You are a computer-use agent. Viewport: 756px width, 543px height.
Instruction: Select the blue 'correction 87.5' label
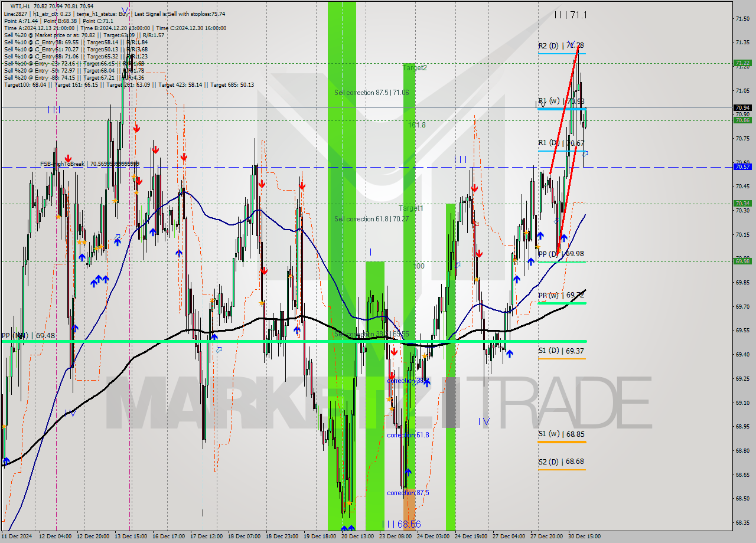coord(408,493)
